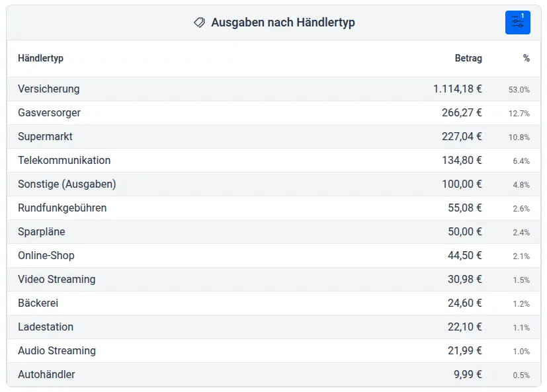Select the Autohändler row
The width and height of the screenshot is (547, 392).
pos(265,374)
